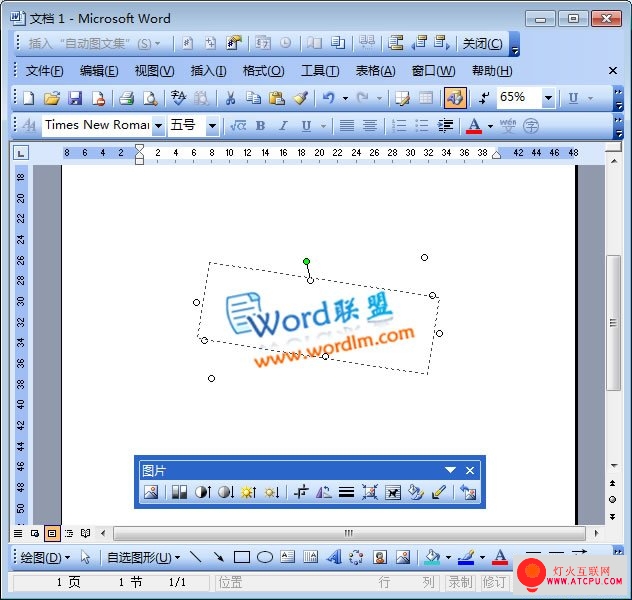Click the 关闭(C) button in the header toolbar
Screen dimensions: 632x600
tap(482, 43)
